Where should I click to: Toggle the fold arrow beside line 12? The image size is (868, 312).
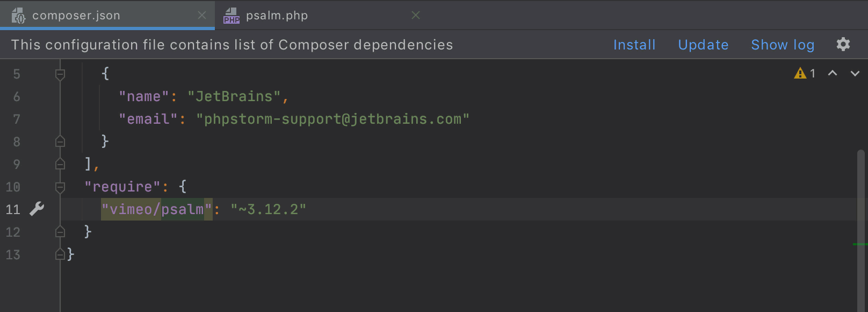[60, 232]
